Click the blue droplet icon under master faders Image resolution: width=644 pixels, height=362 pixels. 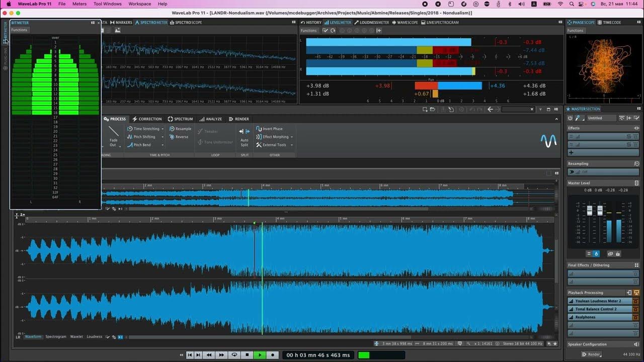[596, 254]
